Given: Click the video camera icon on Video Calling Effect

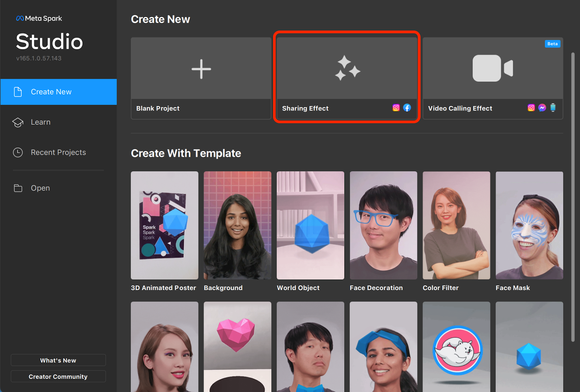Looking at the screenshot, I should tap(493, 68).
